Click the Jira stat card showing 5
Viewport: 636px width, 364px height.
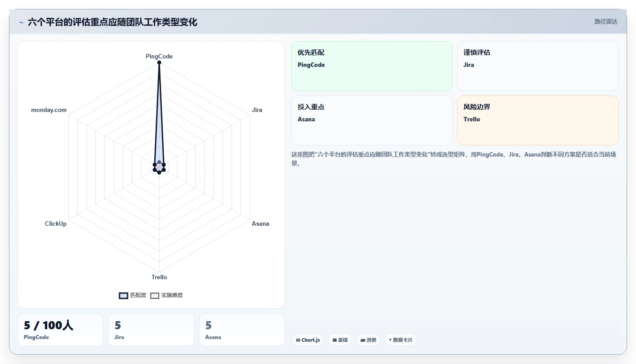151,330
